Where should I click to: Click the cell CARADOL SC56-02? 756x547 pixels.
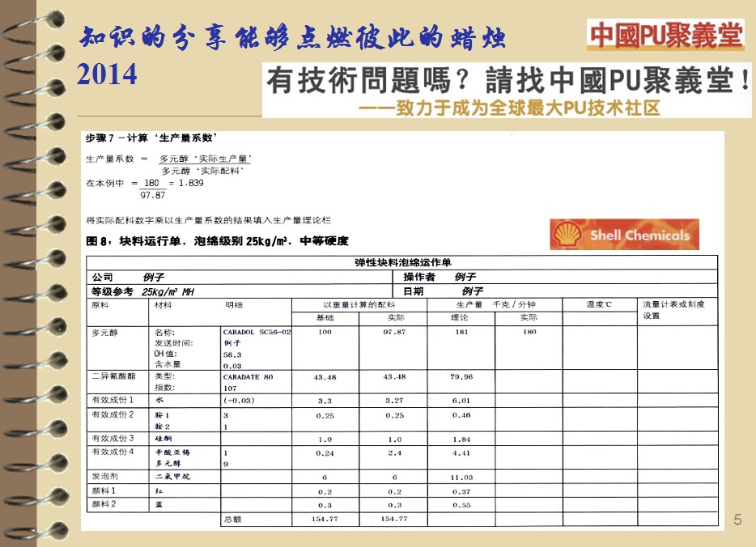coord(257,332)
